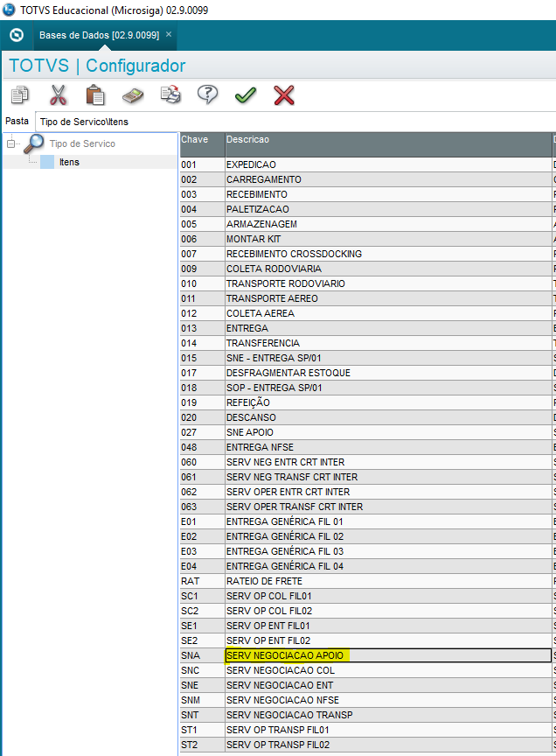
Task: Close the Bases de Dados tab
Action: click(169, 34)
